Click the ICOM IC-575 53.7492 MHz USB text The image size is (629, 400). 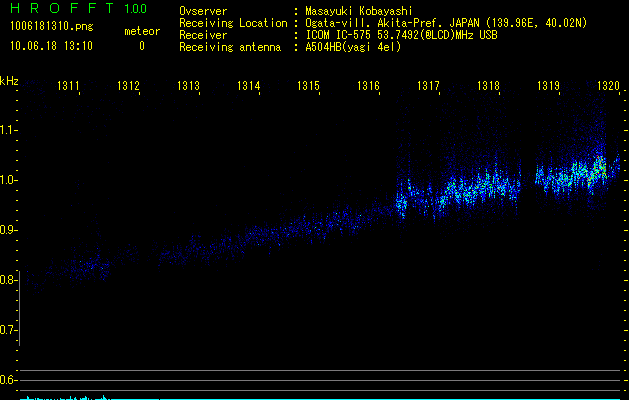401,35
